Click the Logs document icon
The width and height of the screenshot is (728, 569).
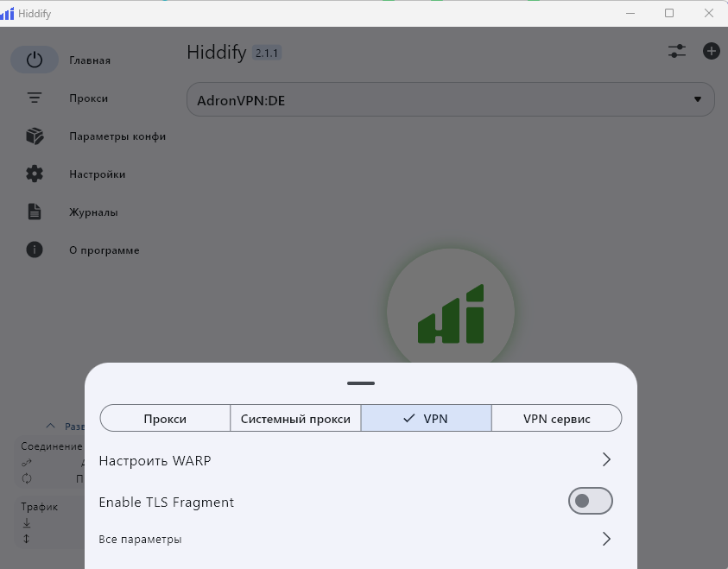pos(35,212)
